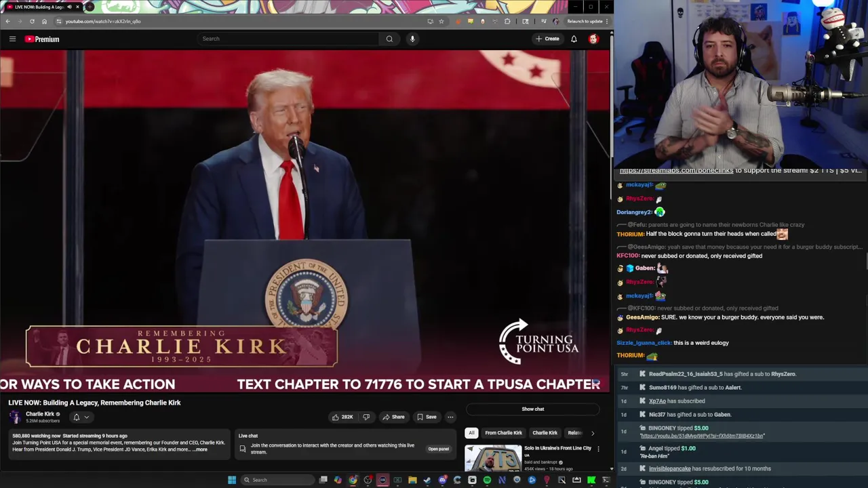Screen dimensions: 868x488
Task: Open the account avatar menu in YouTube header
Action: 593,39
